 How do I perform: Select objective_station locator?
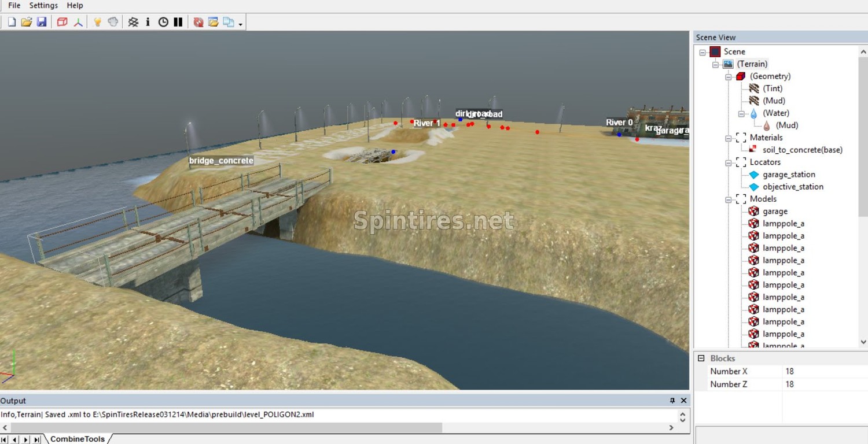point(793,187)
